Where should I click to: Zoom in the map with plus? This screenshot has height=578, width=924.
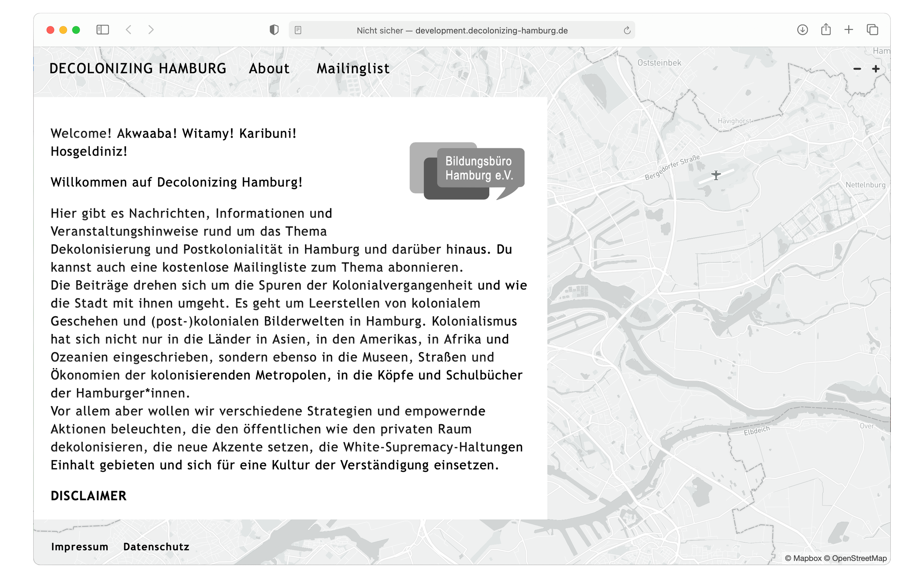(876, 69)
